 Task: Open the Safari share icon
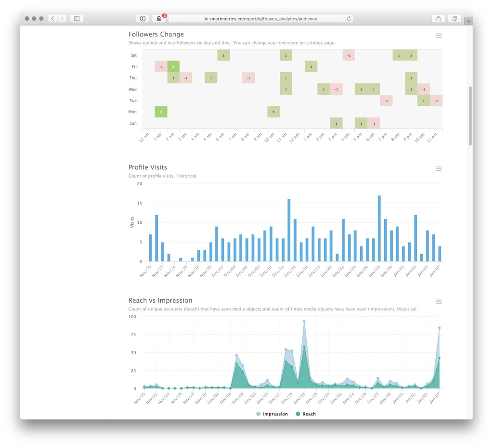point(439,18)
